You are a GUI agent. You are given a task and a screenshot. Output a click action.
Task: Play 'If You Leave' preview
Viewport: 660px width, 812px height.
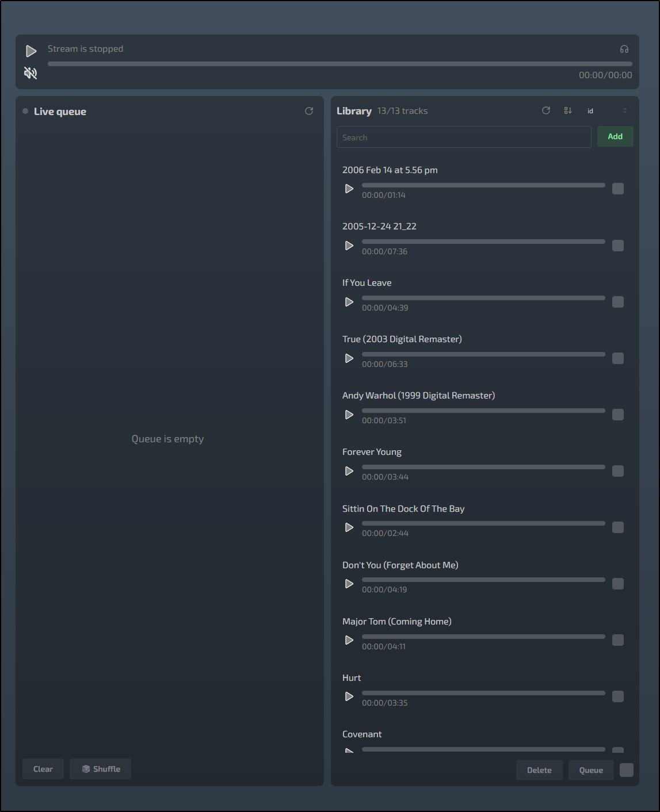[x=349, y=302]
